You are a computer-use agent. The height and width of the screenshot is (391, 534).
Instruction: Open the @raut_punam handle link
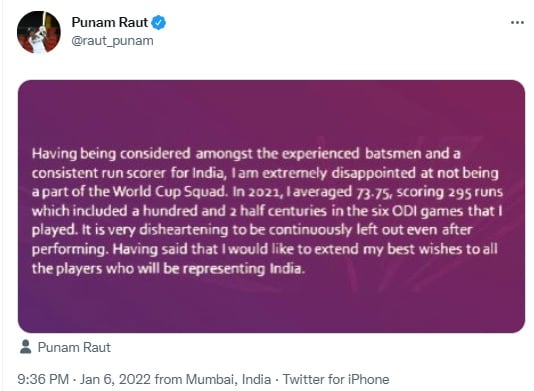(x=112, y=41)
